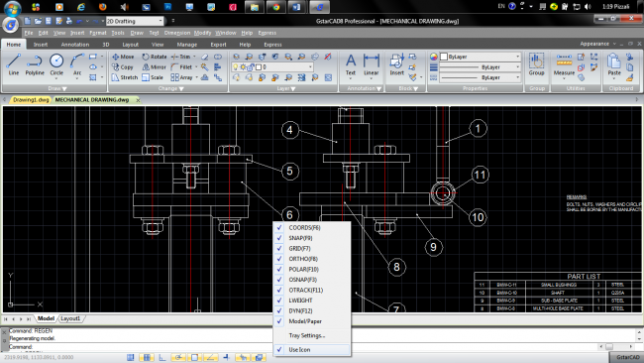644x363 pixels.
Task: Click the Paste clipboard button
Action: 614,64
